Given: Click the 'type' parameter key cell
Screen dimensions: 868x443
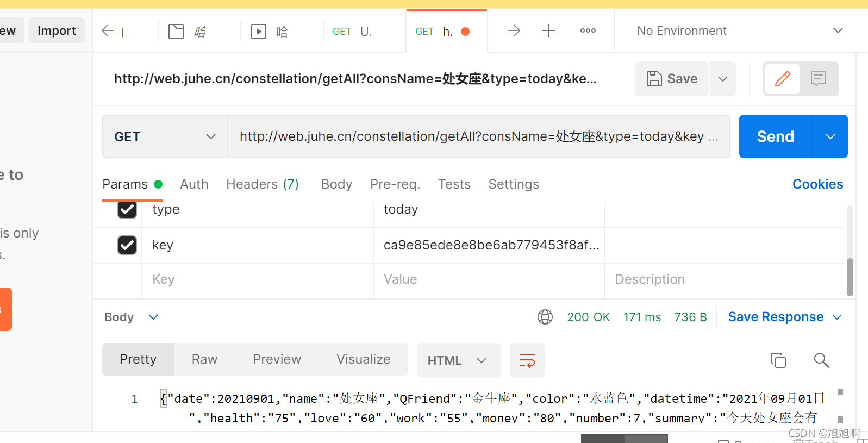Looking at the screenshot, I should click(258, 210).
